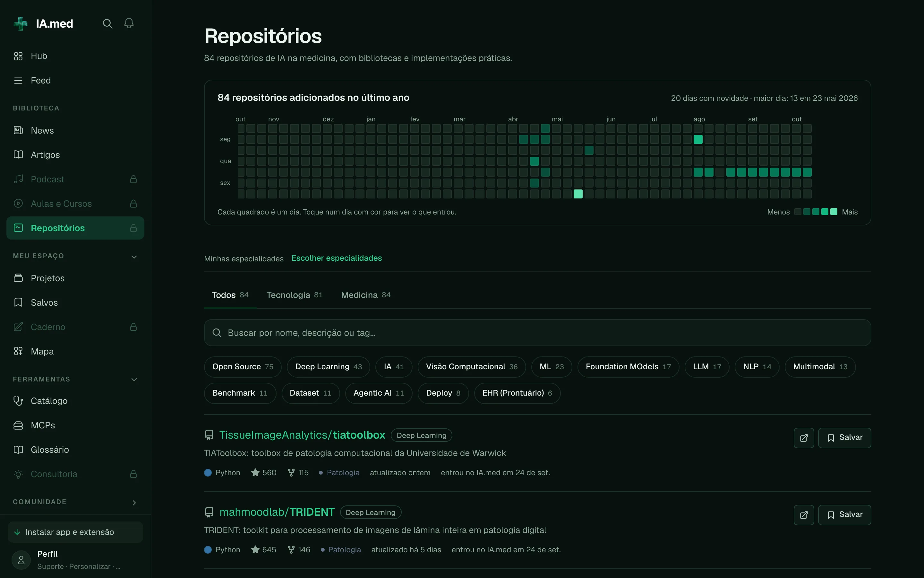Collapse the Ferramentas section
The width and height of the screenshot is (924, 578).
134,380
